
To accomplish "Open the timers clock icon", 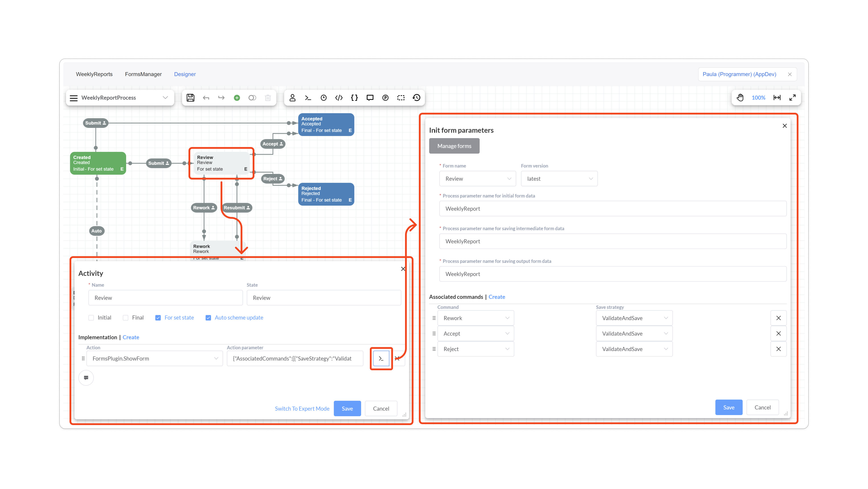I will click(x=323, y=98).
